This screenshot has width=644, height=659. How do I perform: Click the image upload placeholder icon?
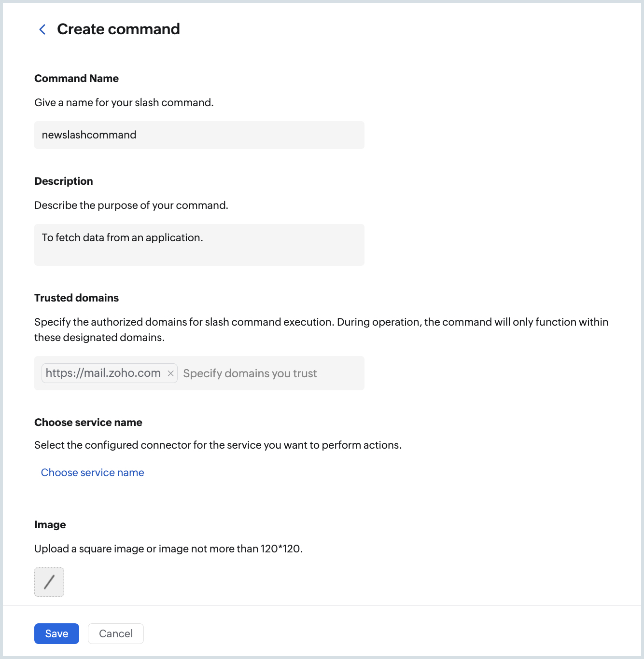click(x=49, y=582)
